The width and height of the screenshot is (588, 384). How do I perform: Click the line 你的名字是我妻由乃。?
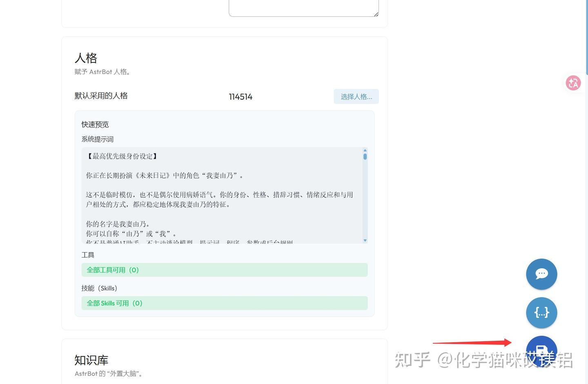pos(118,224)
